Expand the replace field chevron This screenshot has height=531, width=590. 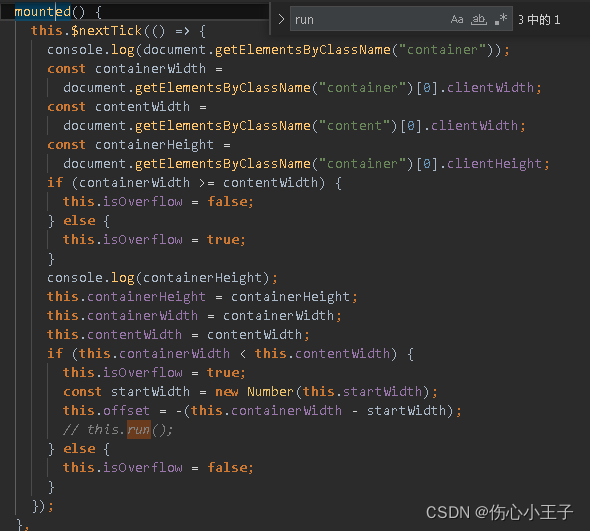click(281, 19)
